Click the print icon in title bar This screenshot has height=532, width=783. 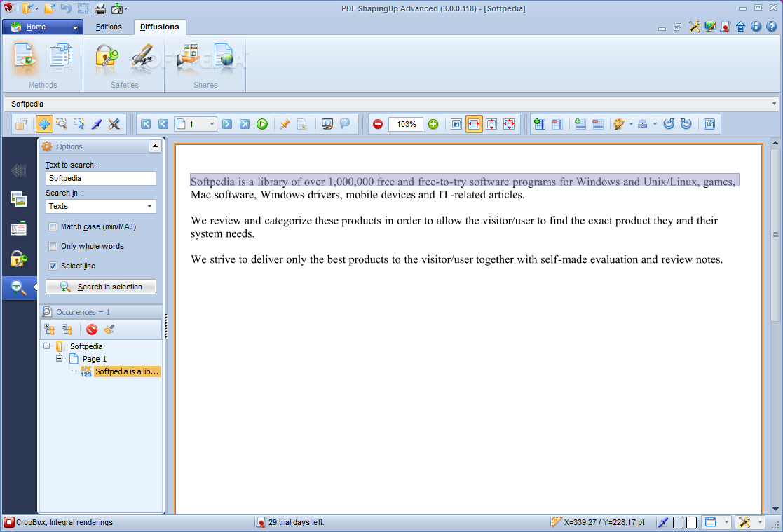(100, 8)
